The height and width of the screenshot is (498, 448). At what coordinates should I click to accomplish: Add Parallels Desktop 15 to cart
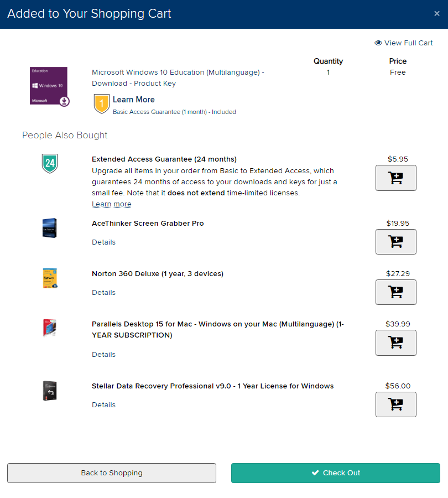coord(395,343)
